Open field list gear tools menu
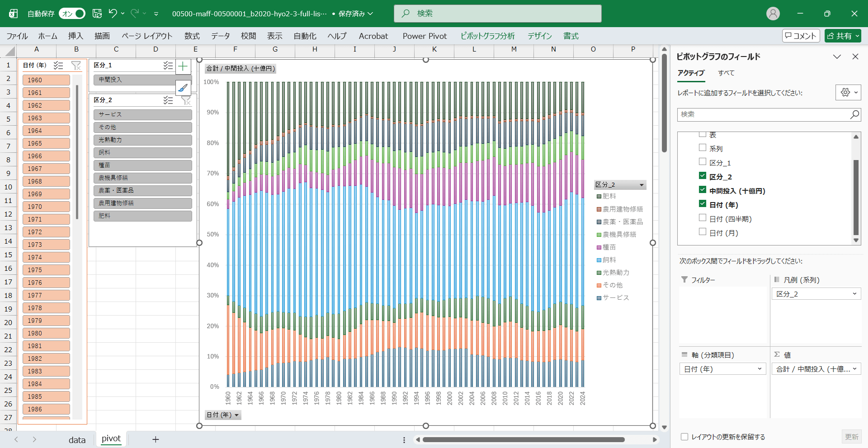 tap(848, 93)
